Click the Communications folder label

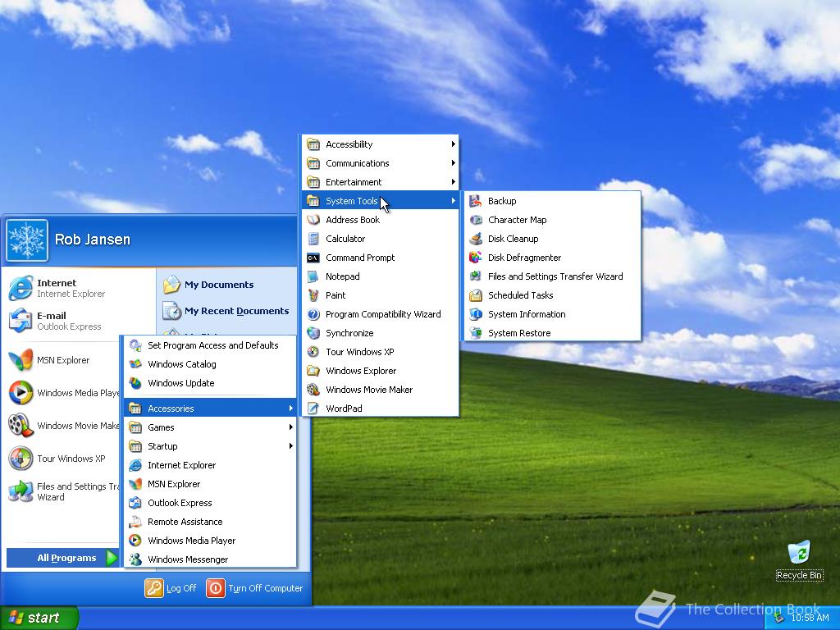click(358, 163)
